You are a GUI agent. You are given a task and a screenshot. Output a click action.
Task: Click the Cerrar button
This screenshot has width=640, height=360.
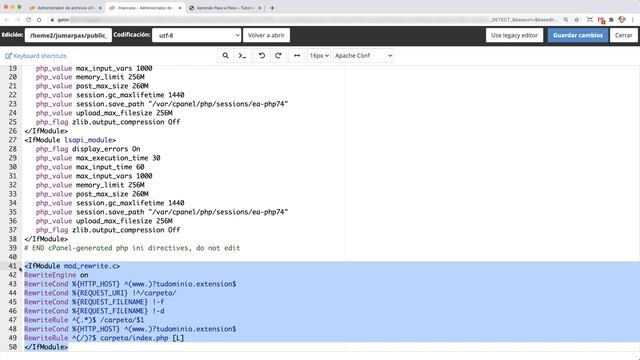624,35
